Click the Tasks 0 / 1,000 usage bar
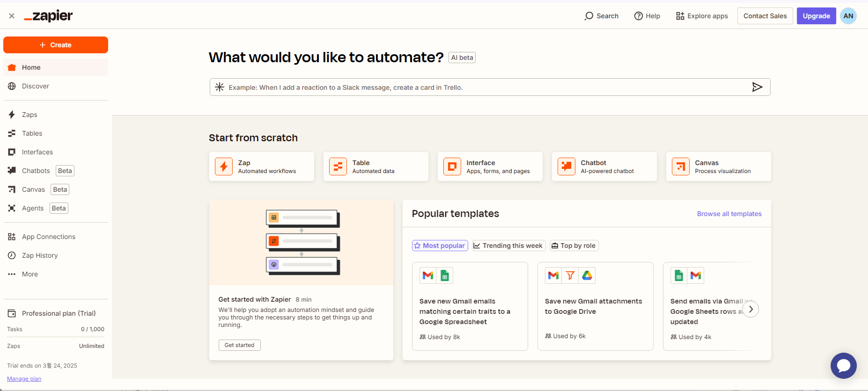The image size is (868, 391). [x=56, y=337]
